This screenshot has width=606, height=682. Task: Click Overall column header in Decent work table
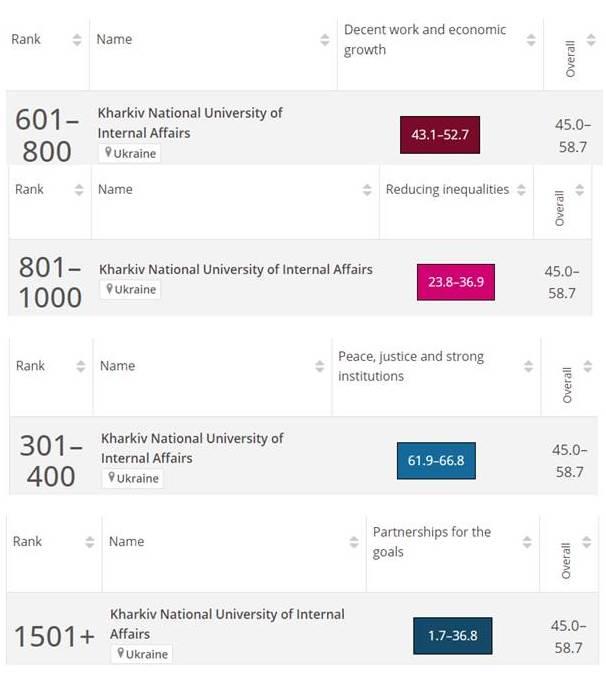[571, 59]
